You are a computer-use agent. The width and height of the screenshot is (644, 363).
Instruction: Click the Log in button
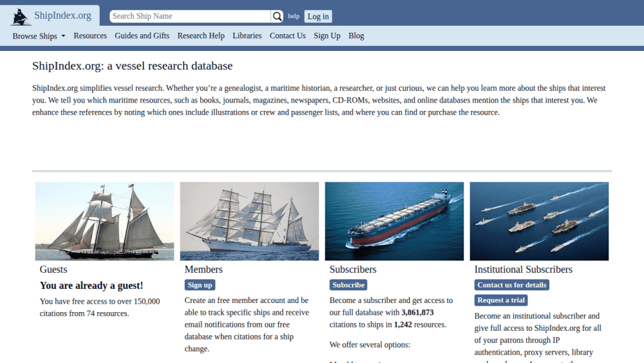tap(318, 17)
